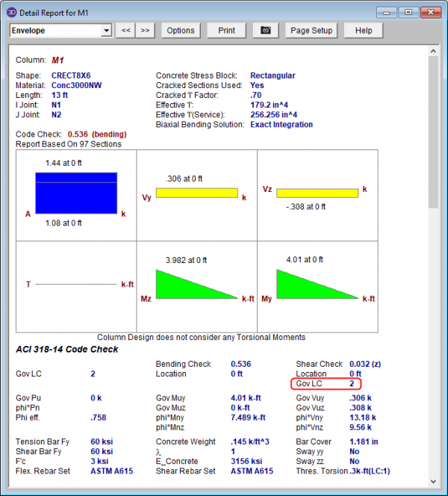Viewport: 448px width, 496px height.
Task: Click Tension Bar Fy value 60 ksi
Action: coord(102,441)
